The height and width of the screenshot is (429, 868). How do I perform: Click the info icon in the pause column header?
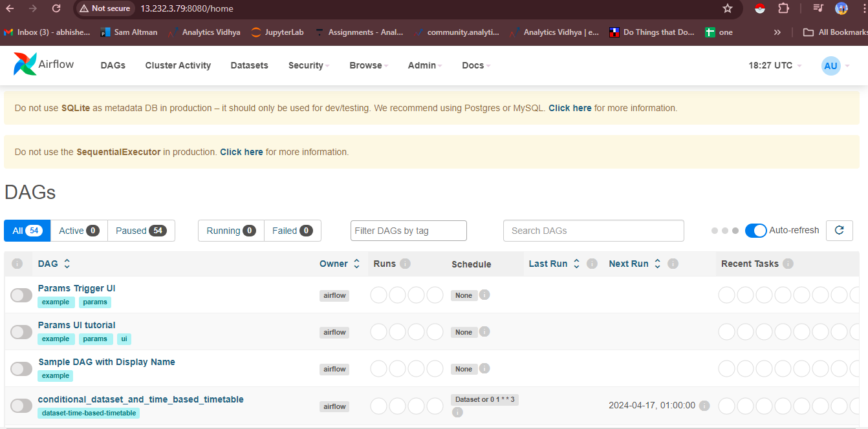tap(17, 264)
